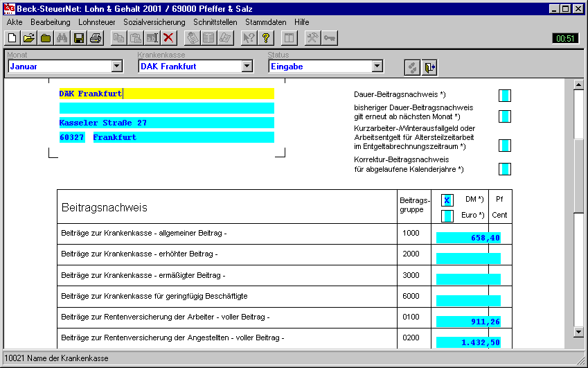Screen dimensions: 588x368
Task: Click the stamped document toolbar icon
Action: pyautogui.click(x=193, y=38)
